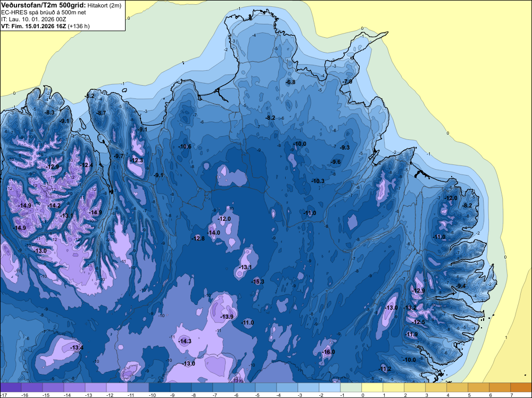The height and width of the screenshot is (398, 532).
Task: Click the darkest purple legend swatch between -17 and -16
Action: click(11, 387)
